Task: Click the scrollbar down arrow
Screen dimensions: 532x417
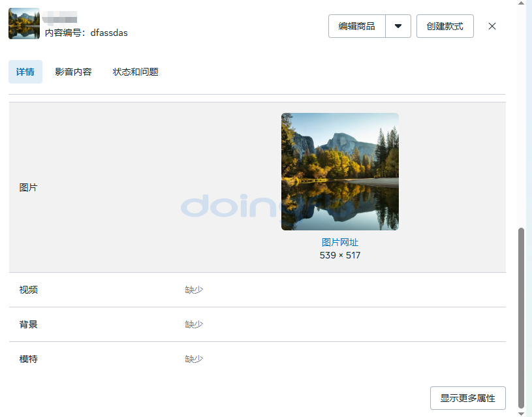Action: click(x=521, y=413)
